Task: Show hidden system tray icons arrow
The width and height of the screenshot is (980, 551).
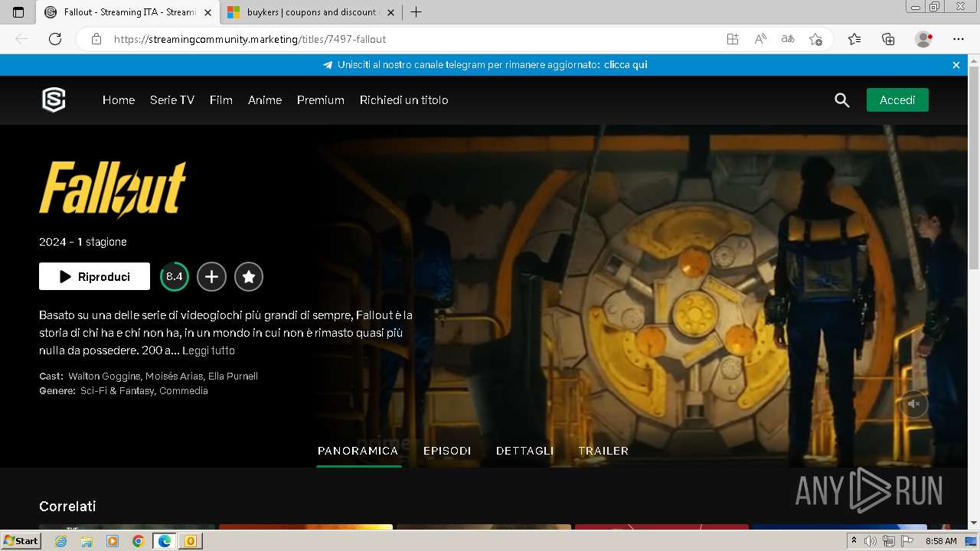Action: point(854,541)
